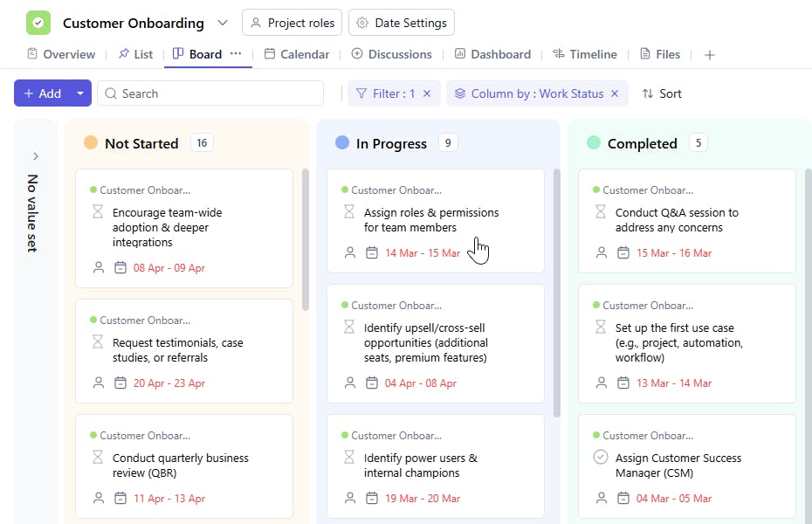Click the Date Settings button
812x524 pixels.
pyautogui.click(x=402, y=23)
